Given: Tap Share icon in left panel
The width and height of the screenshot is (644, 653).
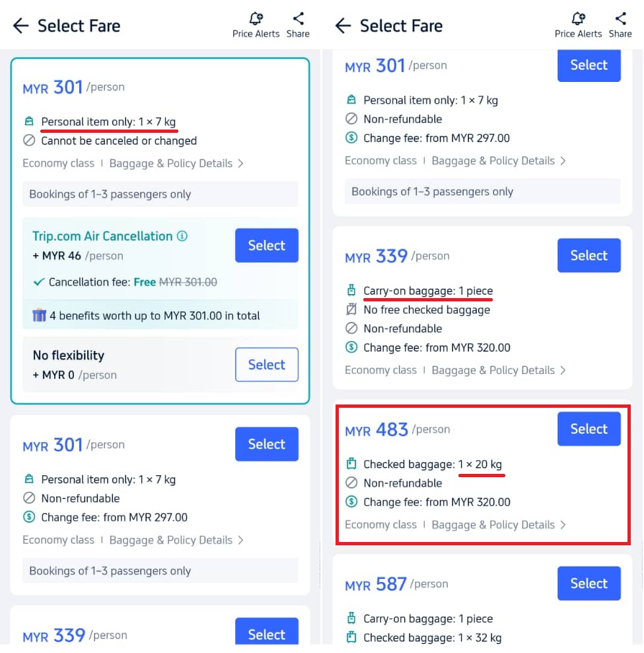Looking at the screenshot, I should click(298, 19).
